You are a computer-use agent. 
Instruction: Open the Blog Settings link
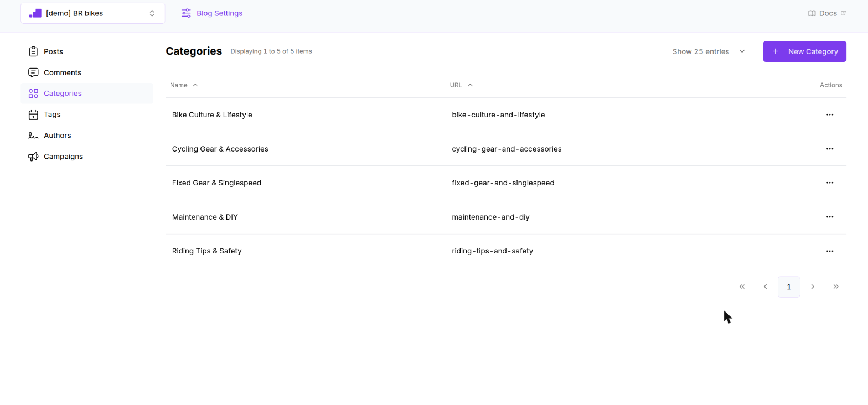[x=212, y=13]
